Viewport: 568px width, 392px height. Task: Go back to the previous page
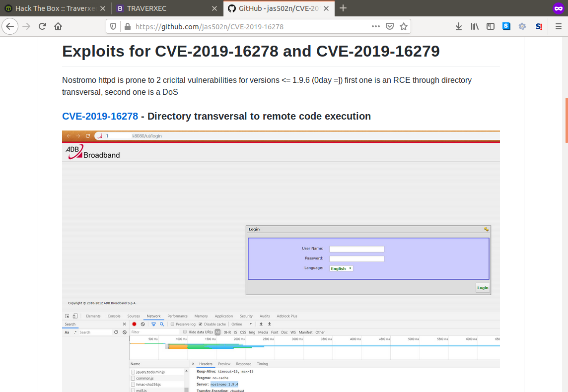click(x=10, y=27)
